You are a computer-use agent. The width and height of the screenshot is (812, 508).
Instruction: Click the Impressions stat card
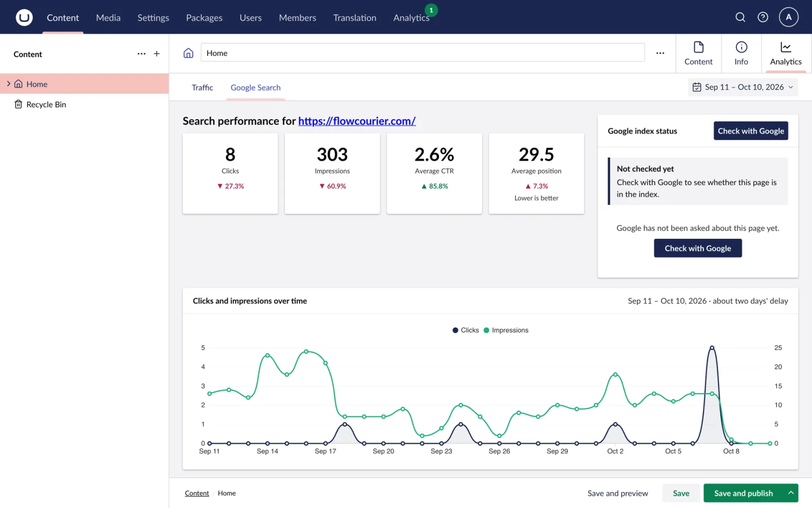(332, 174)
